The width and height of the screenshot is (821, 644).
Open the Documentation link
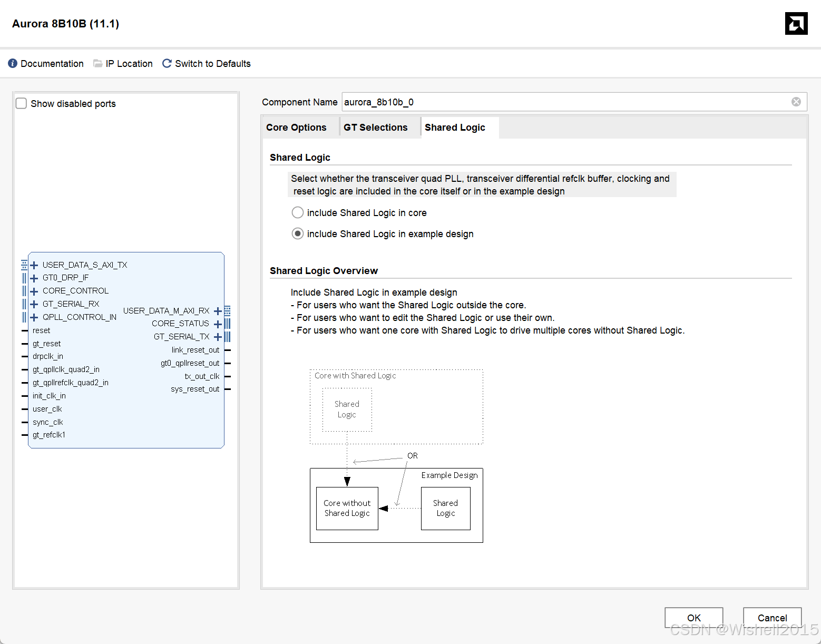tap(52, 64)
